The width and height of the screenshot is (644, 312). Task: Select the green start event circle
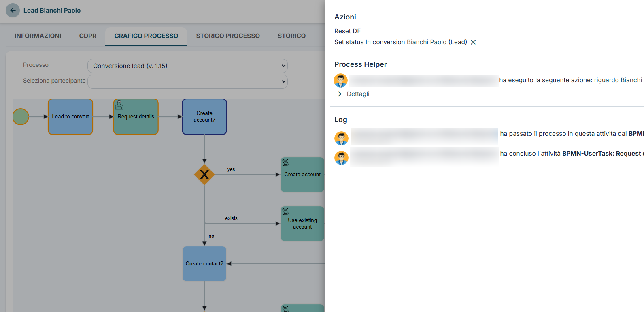[21, 117]
